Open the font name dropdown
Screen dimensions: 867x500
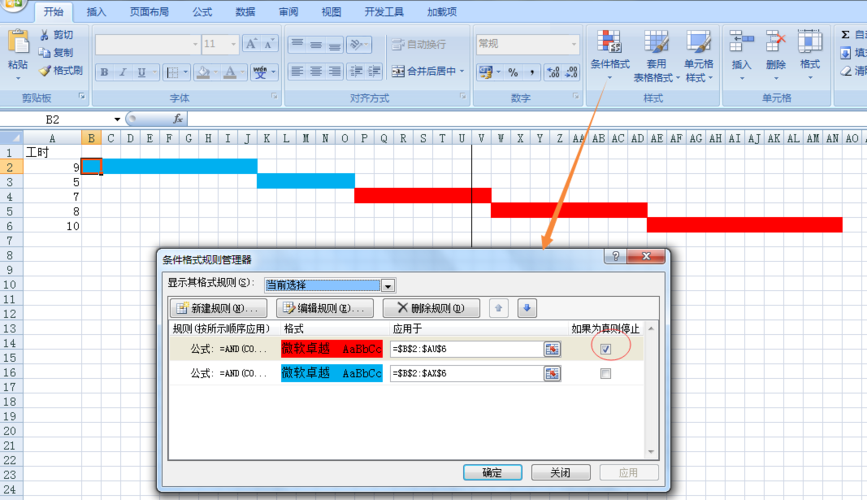tap(195, 44)
